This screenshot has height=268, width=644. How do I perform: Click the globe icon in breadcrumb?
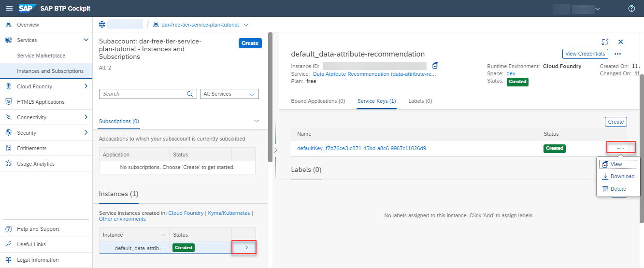[x=102, y=25]
